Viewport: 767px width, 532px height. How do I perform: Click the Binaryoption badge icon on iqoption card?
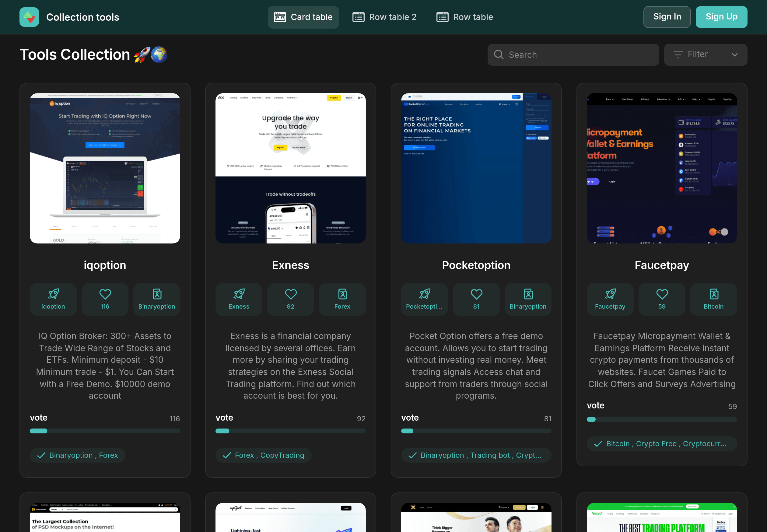[x=157, y=294]
